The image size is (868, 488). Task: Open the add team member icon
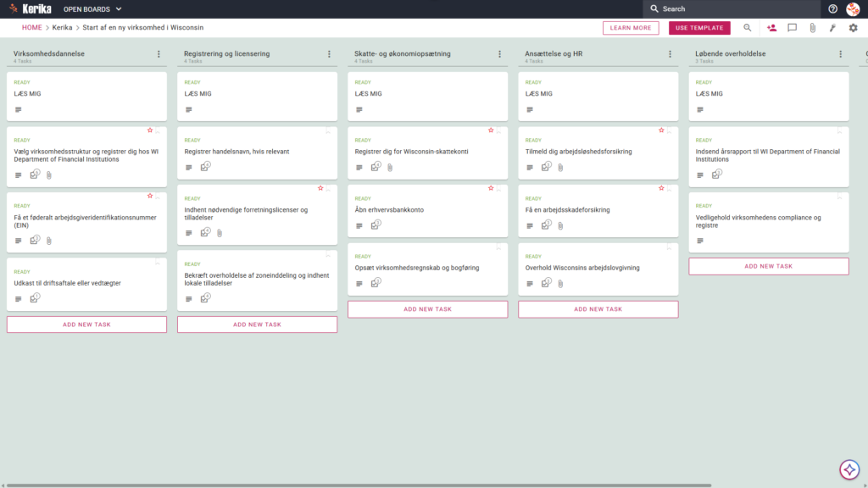[x=771, y=28]
